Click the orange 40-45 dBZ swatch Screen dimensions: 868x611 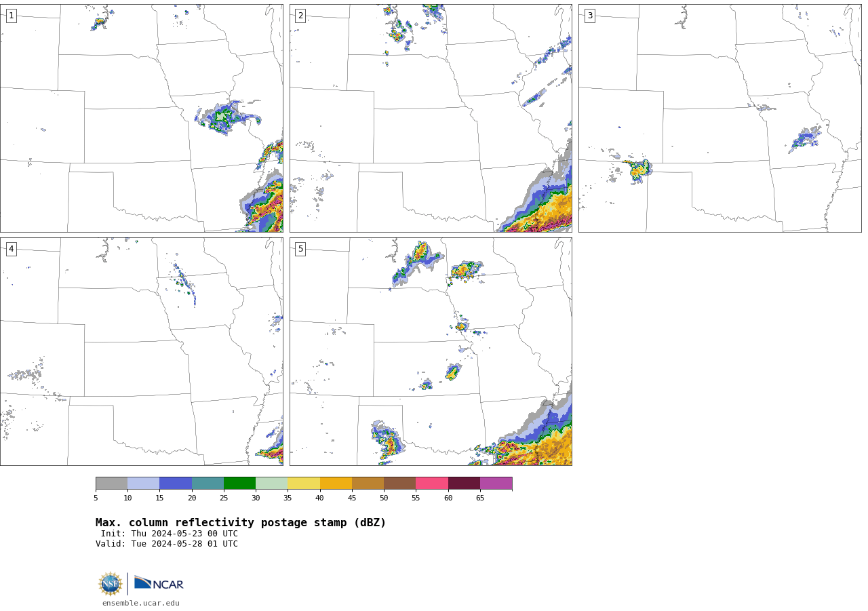[336, 484]
